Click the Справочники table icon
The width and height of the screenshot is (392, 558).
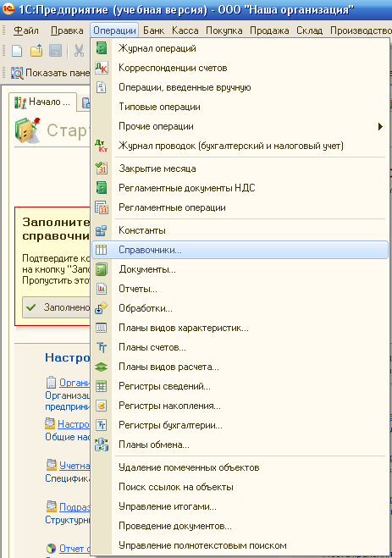[102, 250]
